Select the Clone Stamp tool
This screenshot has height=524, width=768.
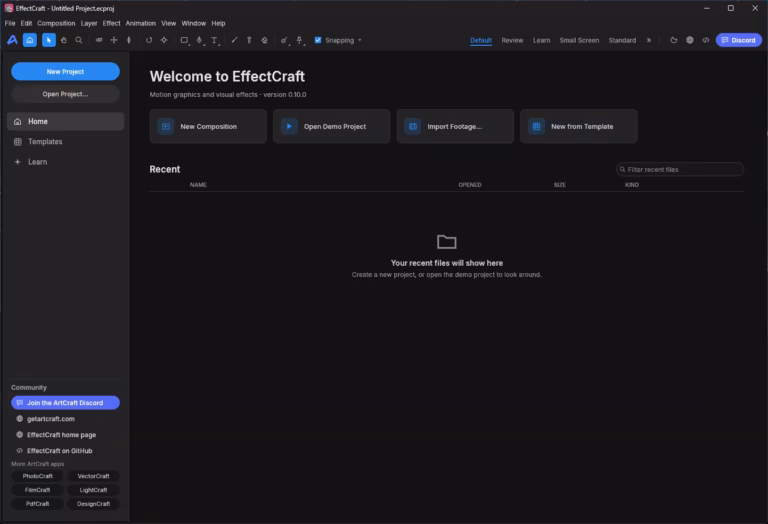coord(249,40)
